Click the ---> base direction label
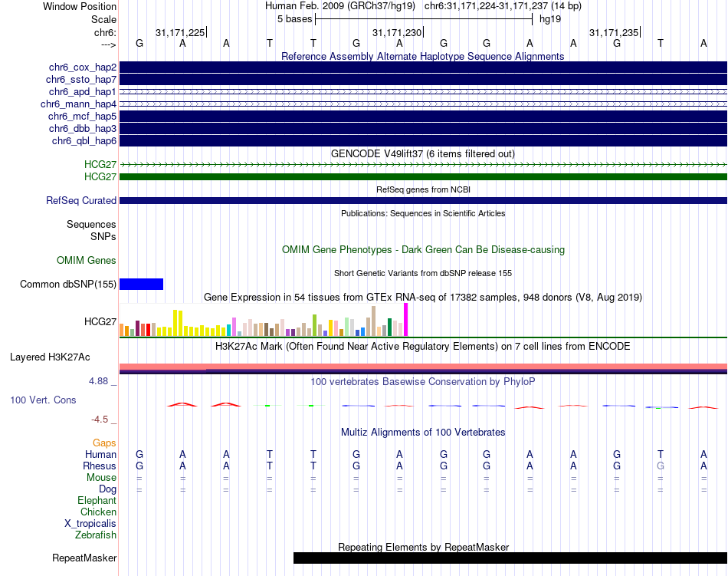Screen dimensions: 728x576 (109, 44)
